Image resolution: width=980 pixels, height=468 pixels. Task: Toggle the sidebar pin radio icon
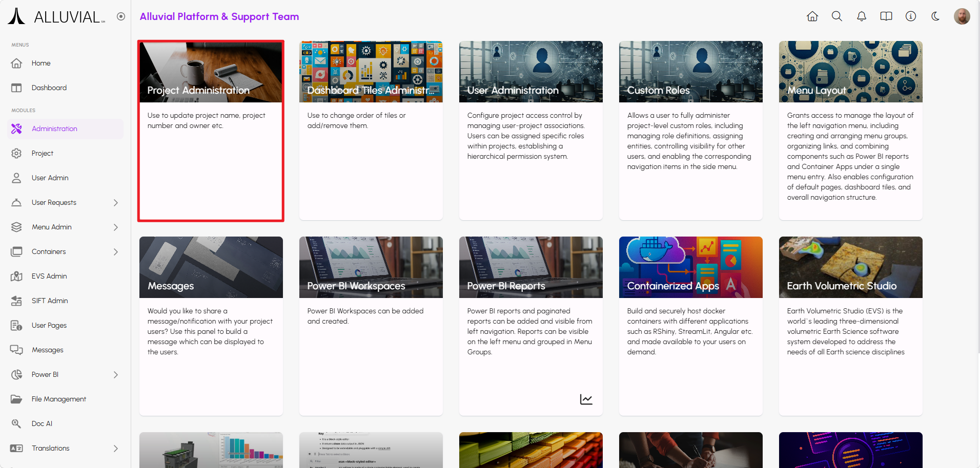click(121, 16)
